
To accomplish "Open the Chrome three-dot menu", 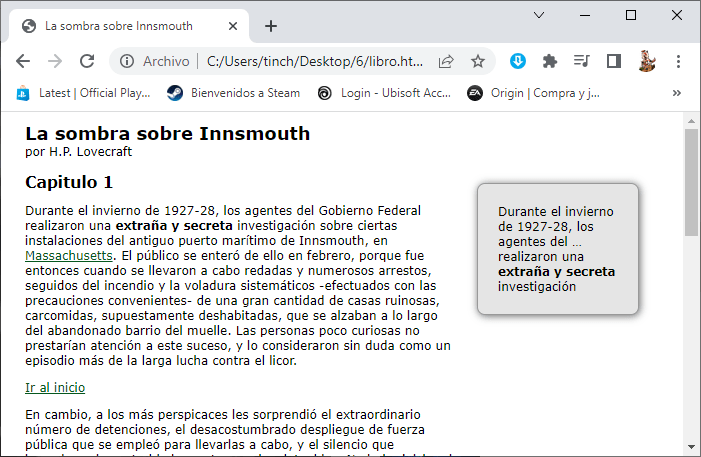I will point(679,61).
